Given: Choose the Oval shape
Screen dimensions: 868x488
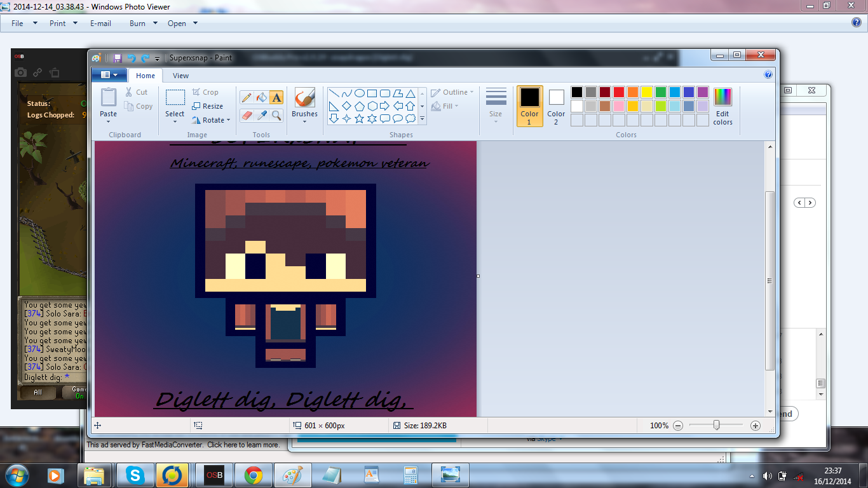Looking at the screenshot, I should click(x=359, y=93).
